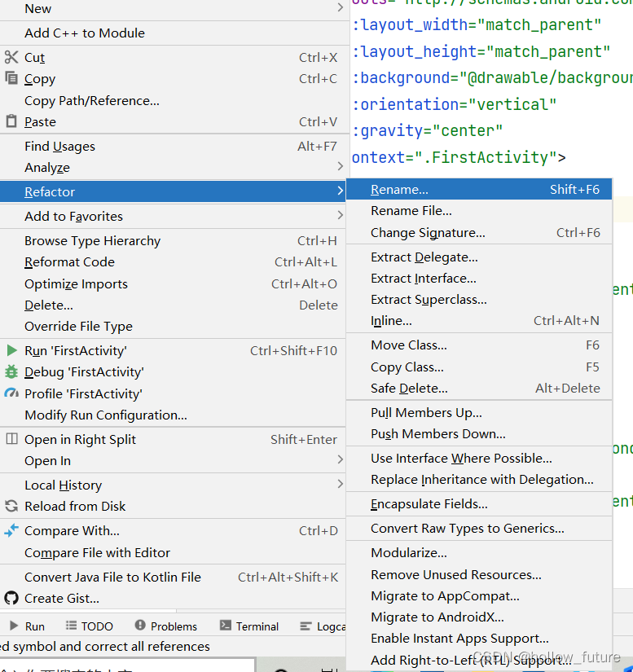Expand the Refactor submenu arrow
Screen dimensions: 633x672
point(340,191)
